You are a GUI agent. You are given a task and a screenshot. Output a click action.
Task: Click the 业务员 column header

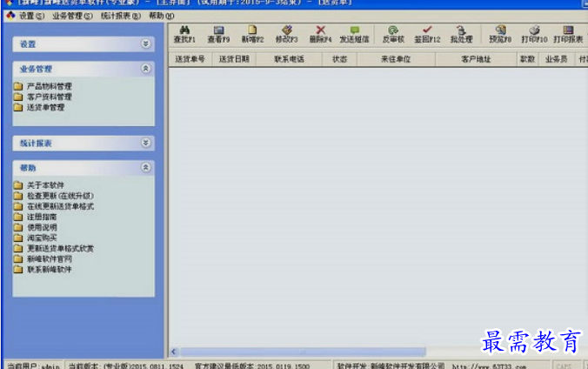pyautogui.click(x=556, y=59)
